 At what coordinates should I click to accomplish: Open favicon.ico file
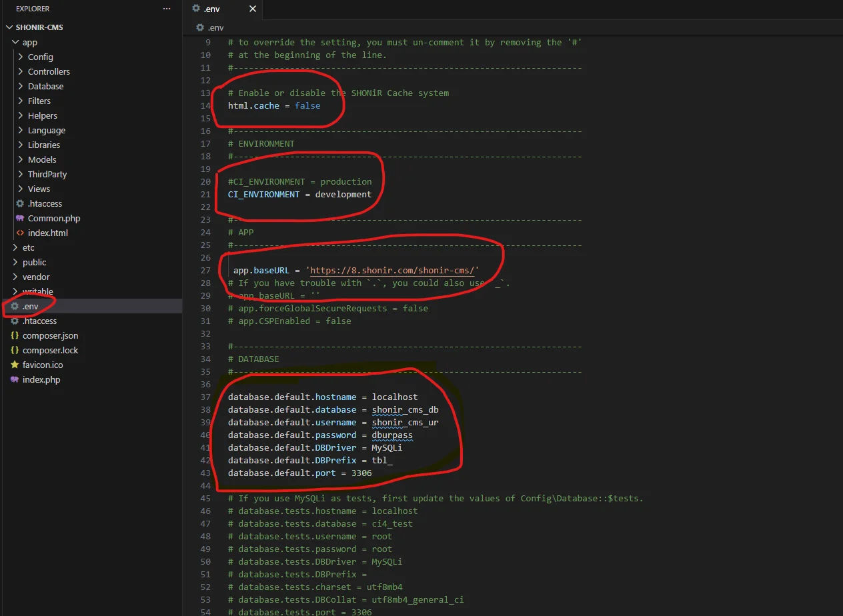(43, 365)
